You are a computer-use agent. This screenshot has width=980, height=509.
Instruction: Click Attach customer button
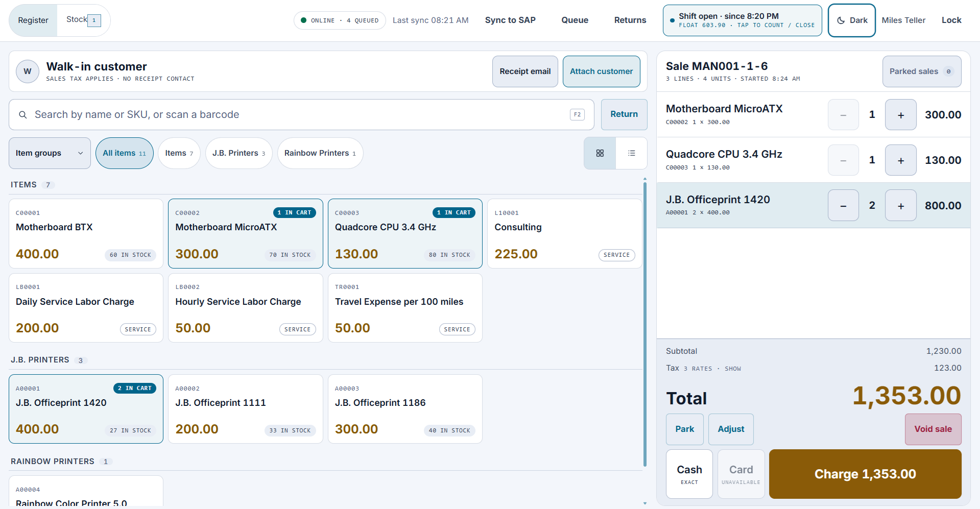point(601,71)
